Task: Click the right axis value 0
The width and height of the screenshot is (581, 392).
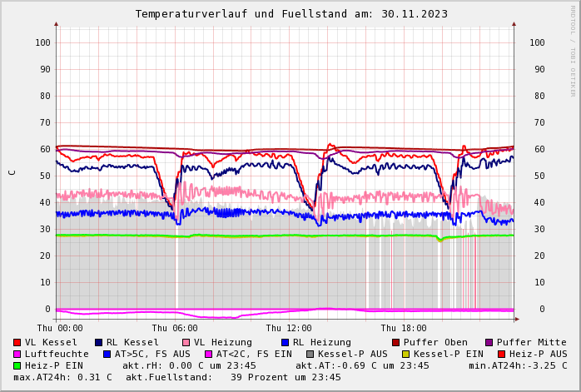Action: click(x=542, y=309)
